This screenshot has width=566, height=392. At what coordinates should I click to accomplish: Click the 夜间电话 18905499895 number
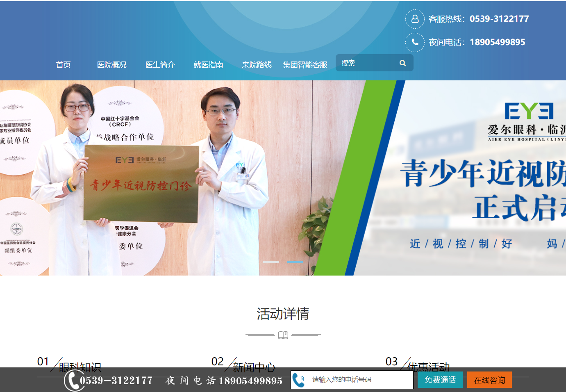click(498, 42)
